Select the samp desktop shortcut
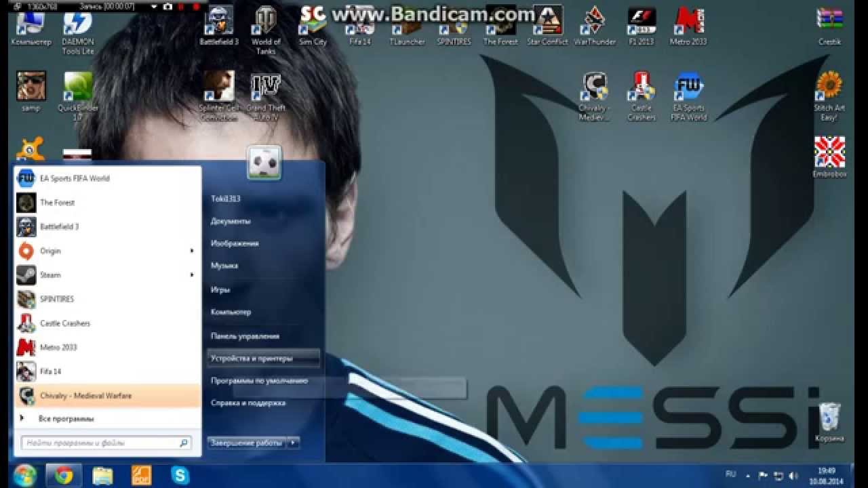 (31, 91)
